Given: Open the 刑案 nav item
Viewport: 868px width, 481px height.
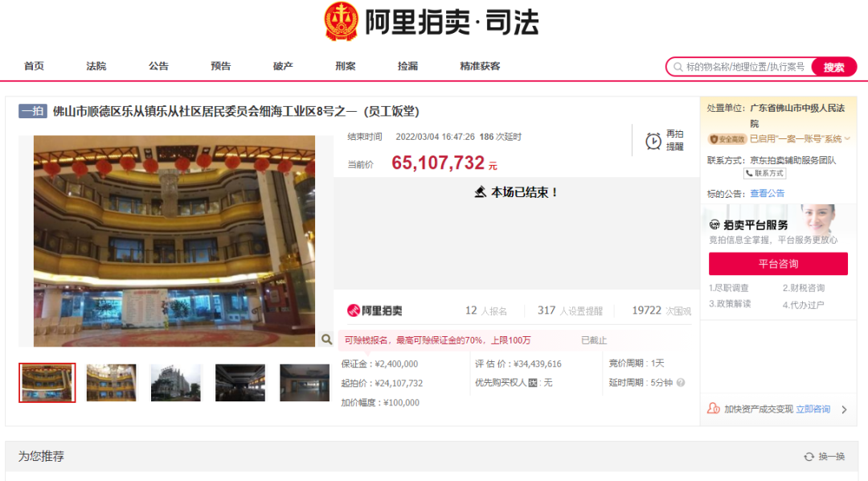Looking at the screenshot, I should pyautogui.click(x=345, y=66).
